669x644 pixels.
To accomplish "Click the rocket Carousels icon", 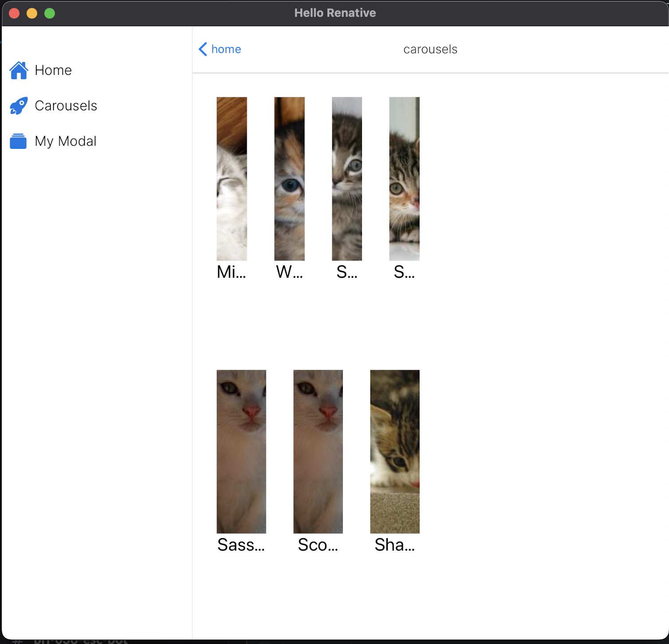I will coord(18,105).
